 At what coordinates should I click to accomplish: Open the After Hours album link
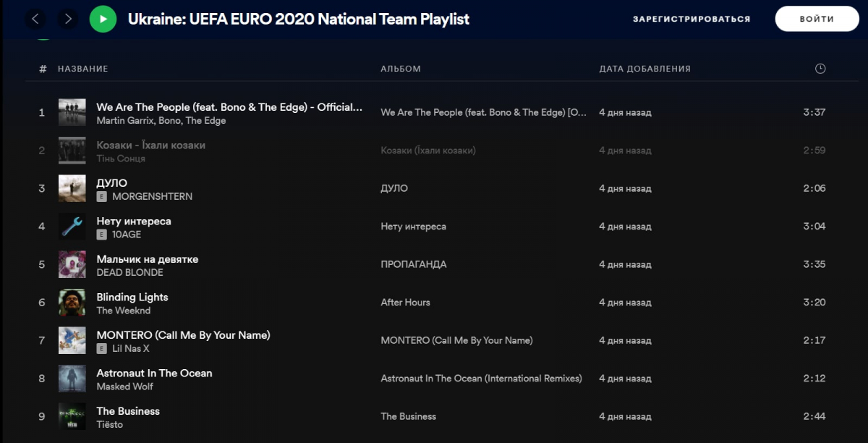[x=405, y=303]
